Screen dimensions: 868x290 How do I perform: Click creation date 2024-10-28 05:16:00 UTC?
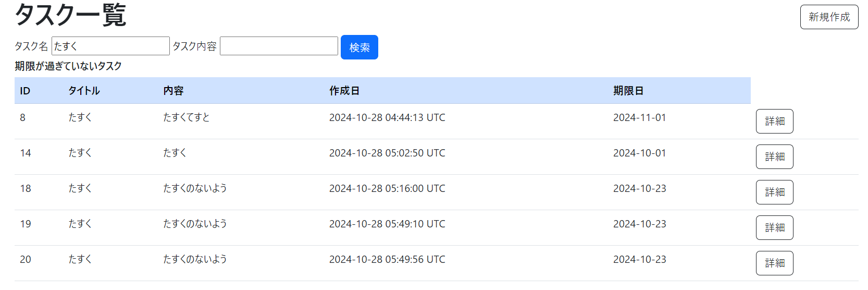click(387, 188)
